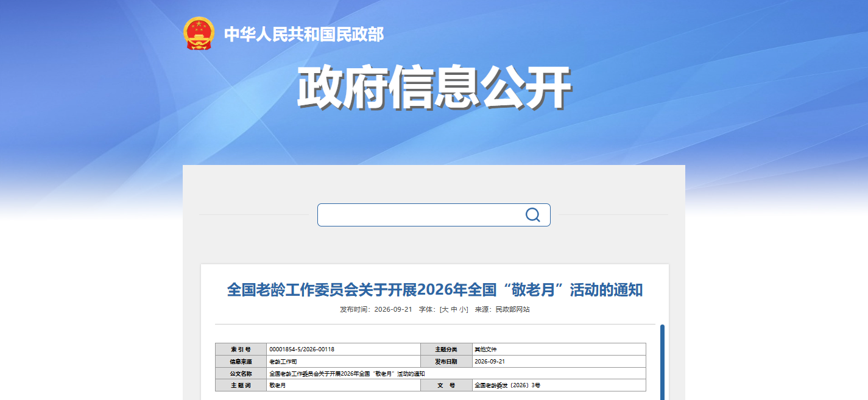Click 老龄工作司 in 信息来源 row

(x=283, y=362)
